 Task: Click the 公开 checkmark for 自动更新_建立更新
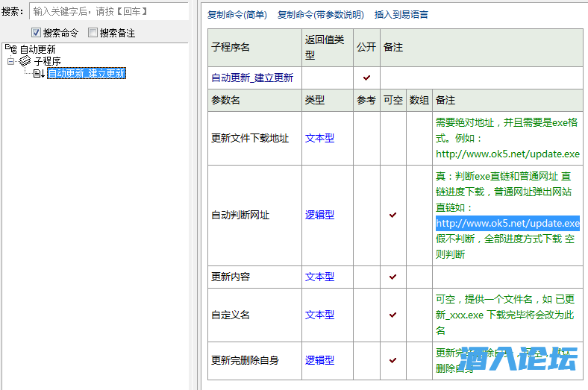(x=366, y=78)
